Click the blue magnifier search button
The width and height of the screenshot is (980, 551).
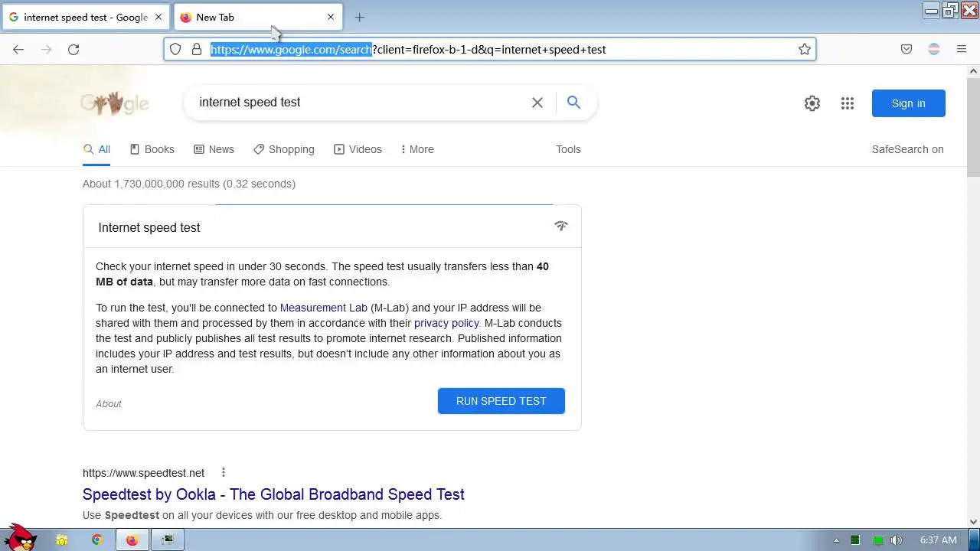573,103
